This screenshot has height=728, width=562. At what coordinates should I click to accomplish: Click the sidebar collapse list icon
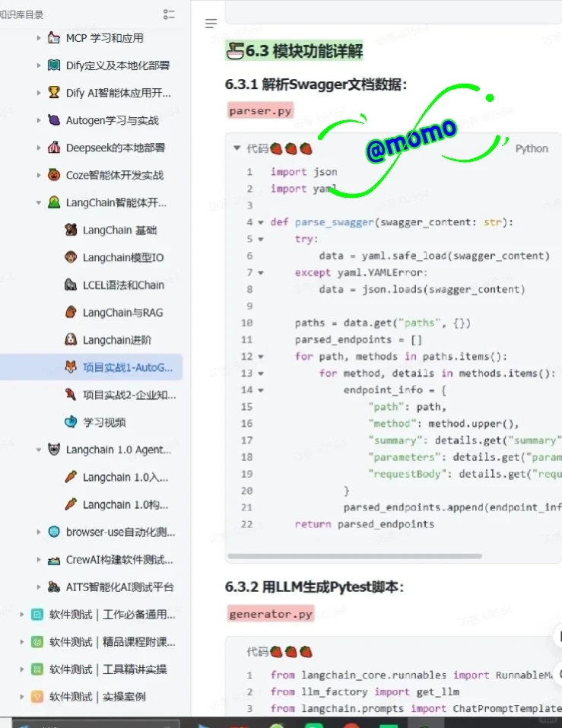pos(169,14)
